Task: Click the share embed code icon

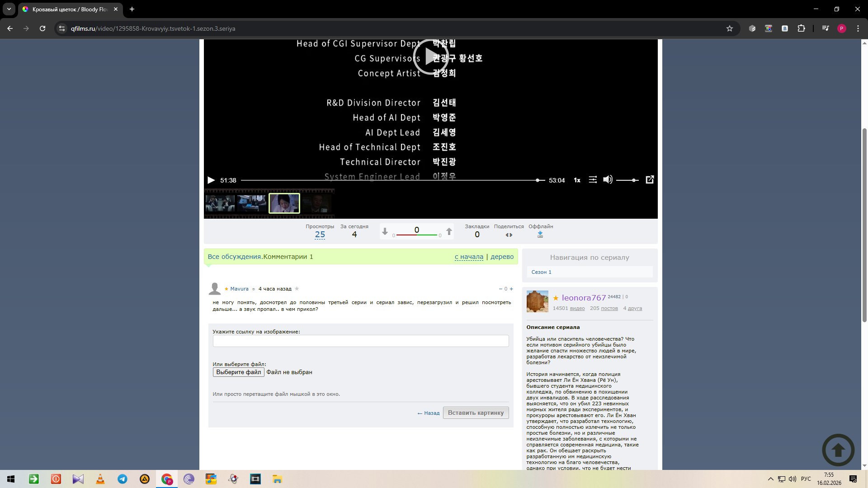Action: coord(509,235)
